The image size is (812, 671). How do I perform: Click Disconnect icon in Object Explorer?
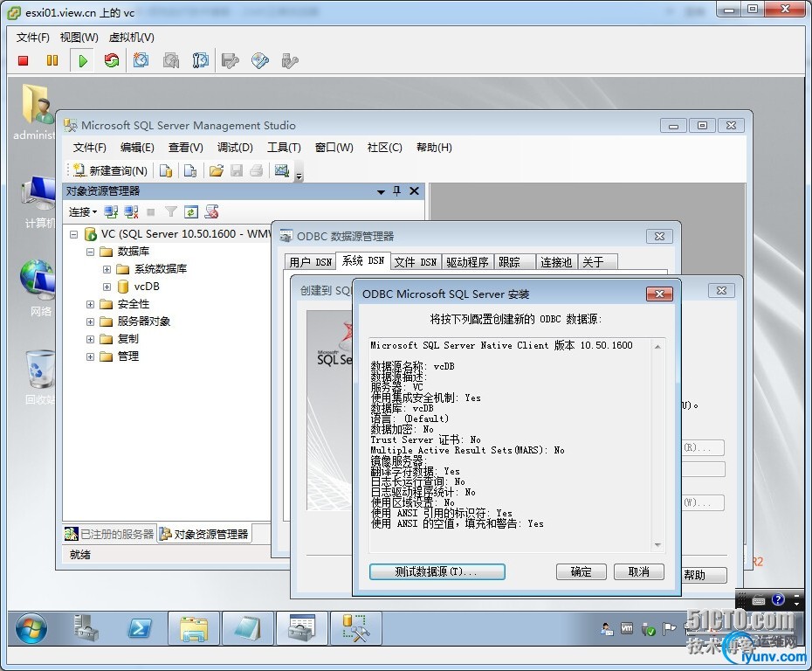point(131,211)
